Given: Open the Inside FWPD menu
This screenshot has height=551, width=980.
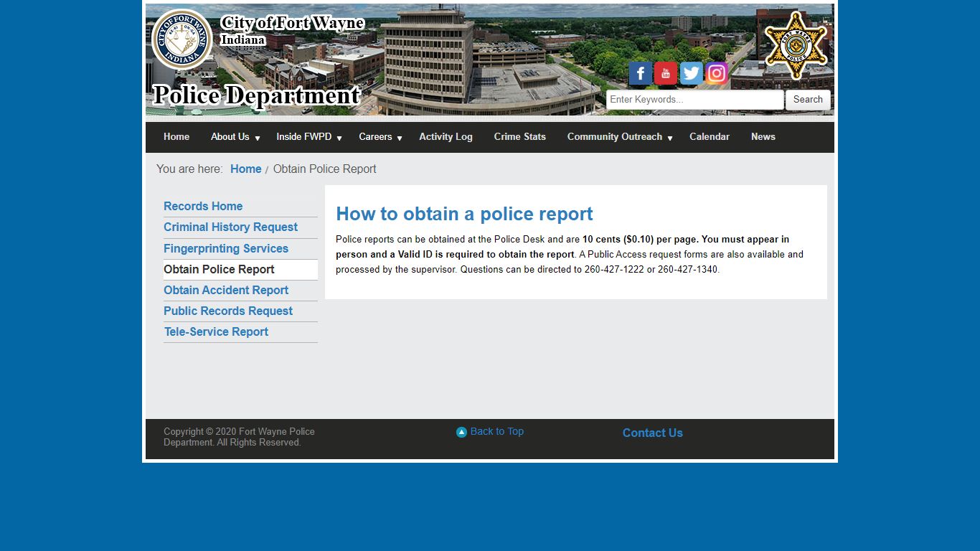Looking at the screenshot, I should (304, 137).
